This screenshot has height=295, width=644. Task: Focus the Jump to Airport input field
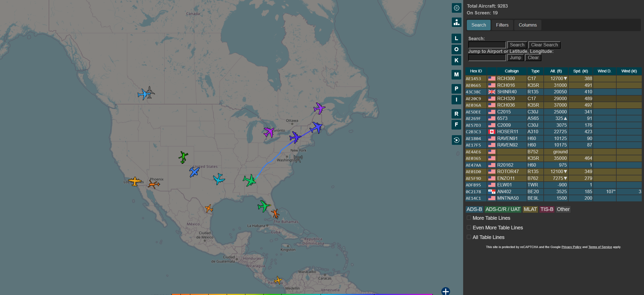[x=487, y=57]
